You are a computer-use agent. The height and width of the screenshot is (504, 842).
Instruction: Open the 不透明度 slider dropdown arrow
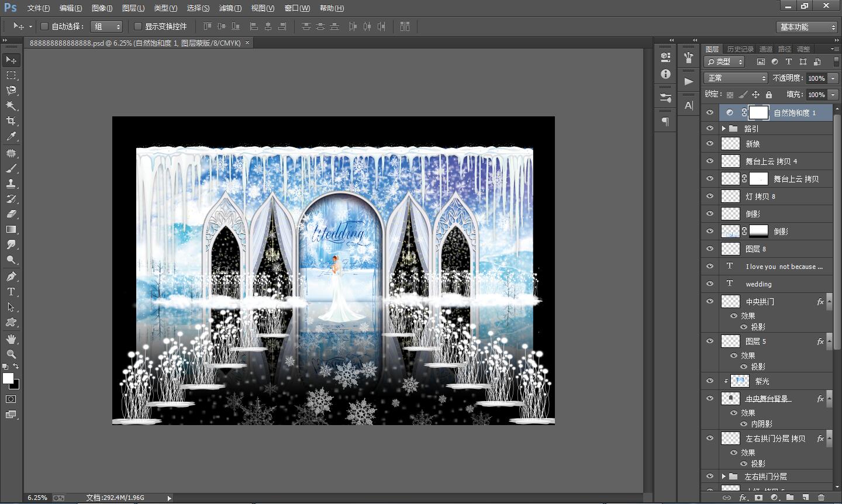(x=833, y=78)
